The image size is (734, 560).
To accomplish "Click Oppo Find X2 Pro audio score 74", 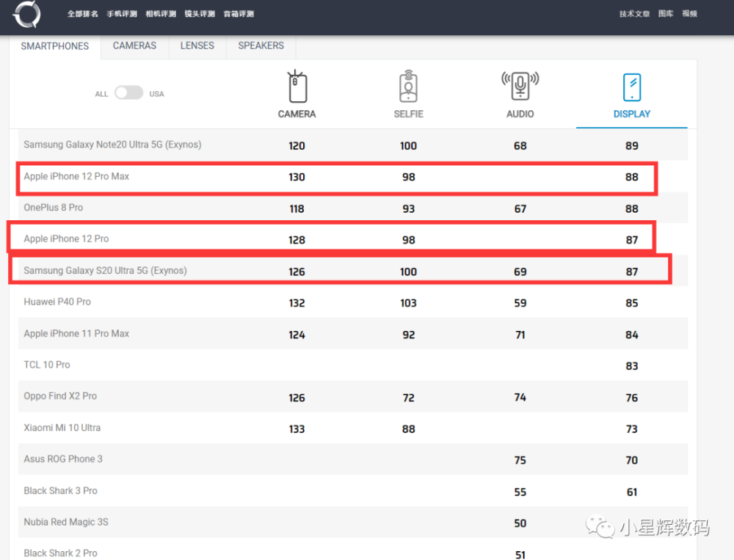I will point(520,397).
